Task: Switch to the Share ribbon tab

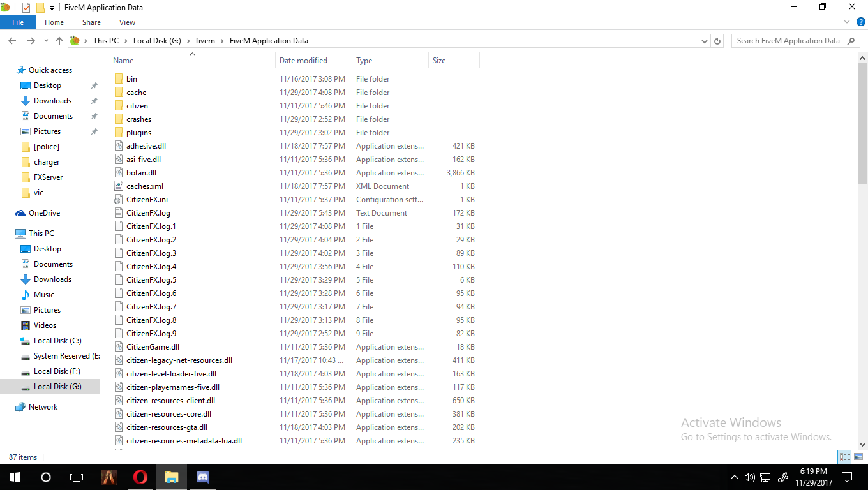Action: 91,22
